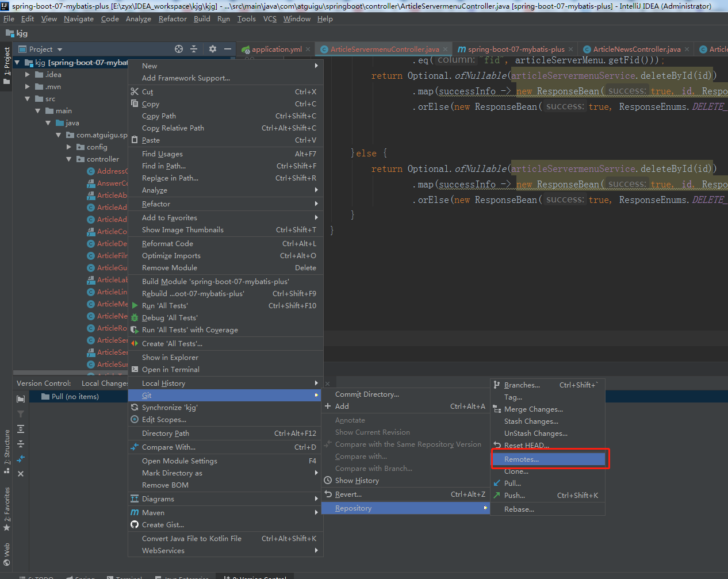The image size is (728, 579).
Task: Collapse the src folder
Action: (x=28, y=99)
